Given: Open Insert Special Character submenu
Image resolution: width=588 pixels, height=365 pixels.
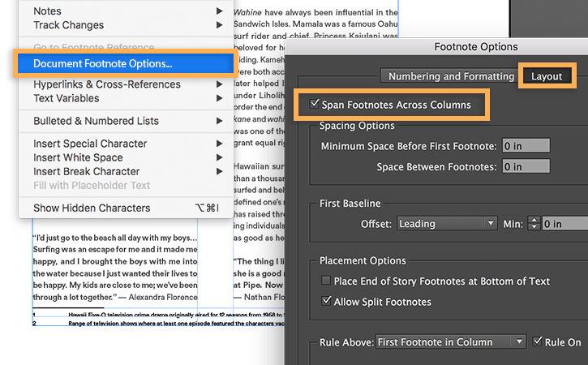Looking at the screenshot, I should tap(90, 144).
